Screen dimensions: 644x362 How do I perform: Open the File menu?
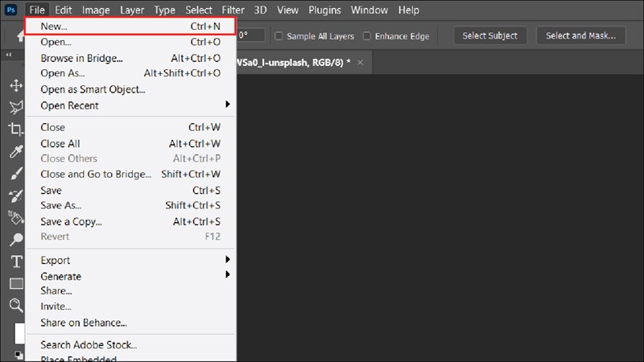37,10
